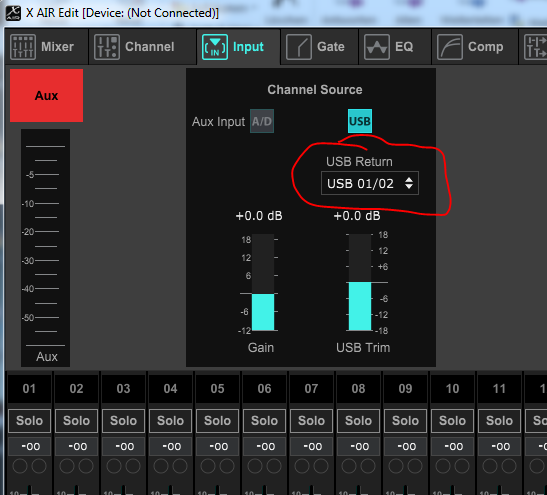Solo channel 01
Image resolution: width=547 pixels, height=495 pixels.
point(29,421)
